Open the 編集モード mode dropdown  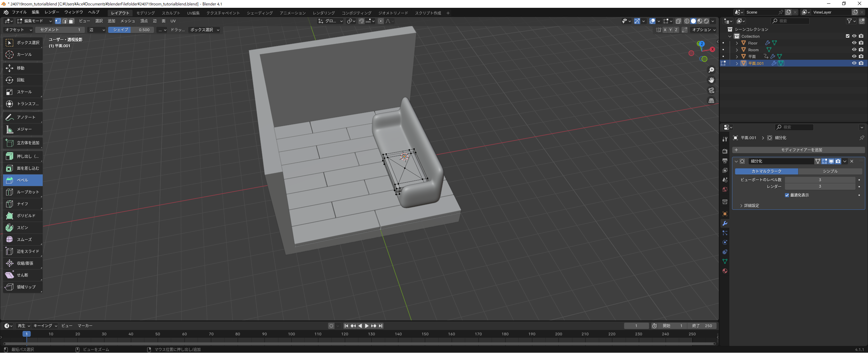click(34, 21)
